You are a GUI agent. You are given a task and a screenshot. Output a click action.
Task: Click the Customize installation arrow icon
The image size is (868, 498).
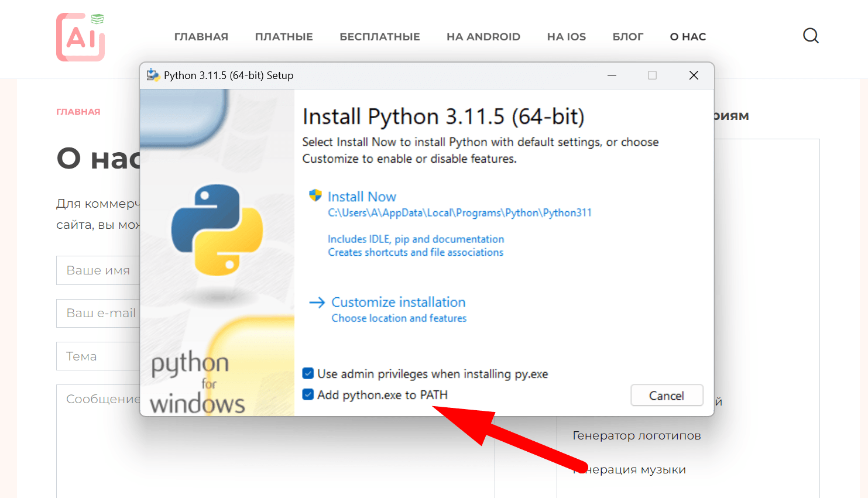(317, 303)
